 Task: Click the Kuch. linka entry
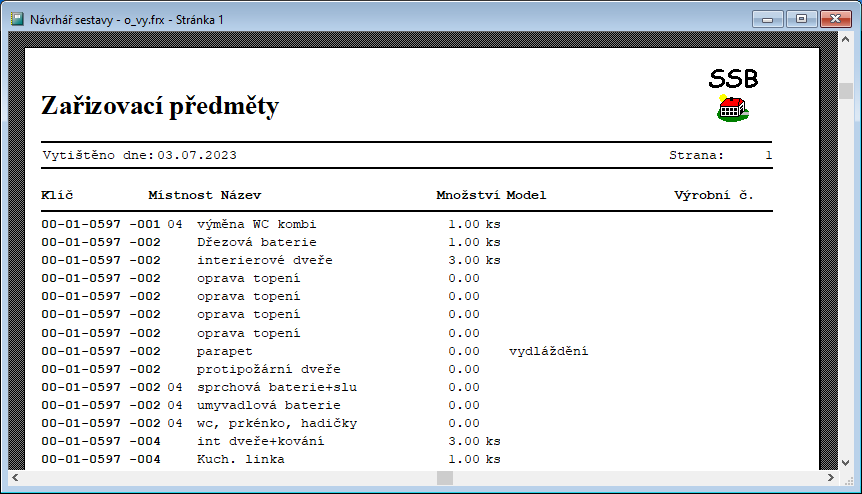click(240, 459)
